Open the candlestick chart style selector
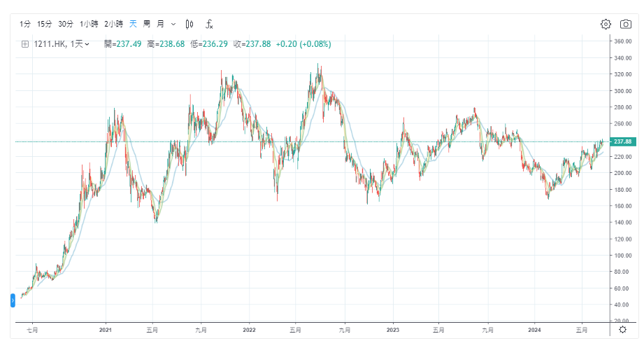Screen dimensions: 644x348 click(x=189, y=24)
